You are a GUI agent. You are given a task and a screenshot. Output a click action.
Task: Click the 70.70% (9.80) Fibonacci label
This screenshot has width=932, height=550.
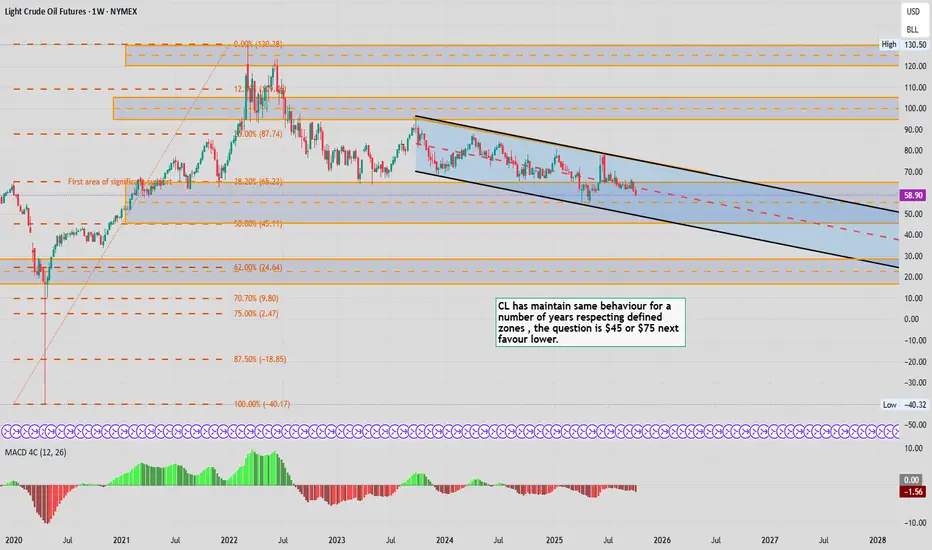coord(256,298)
